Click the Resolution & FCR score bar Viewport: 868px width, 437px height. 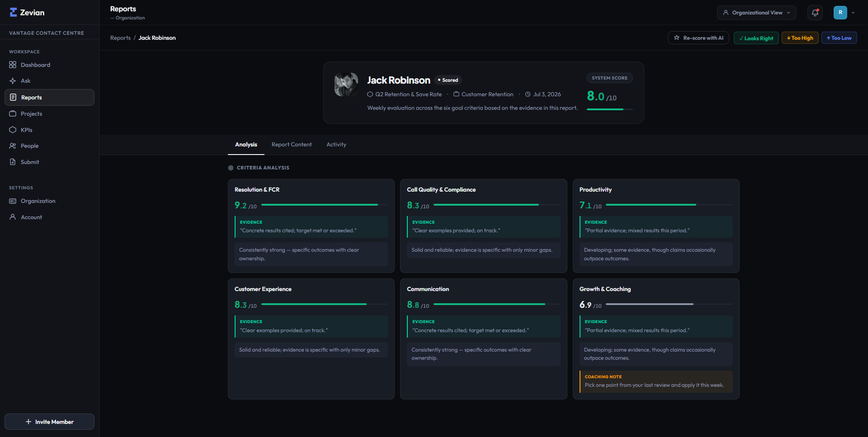[325, 205]
